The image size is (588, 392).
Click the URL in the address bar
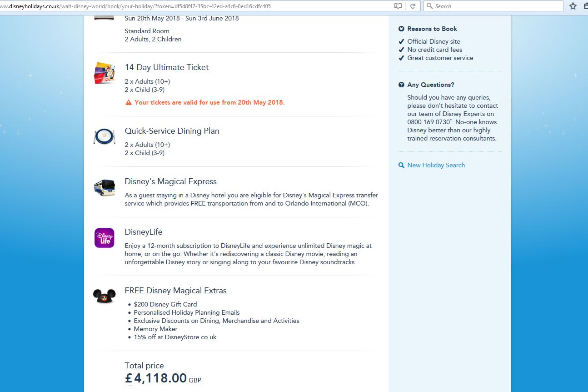pos(136,6)
